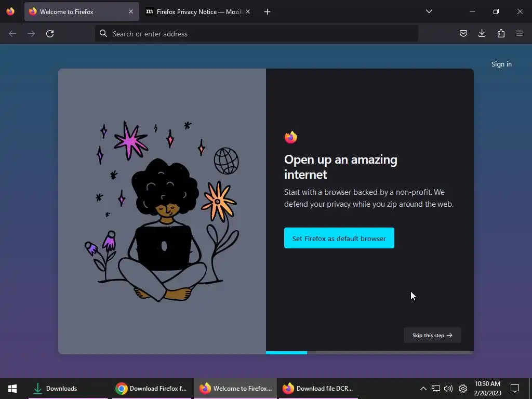
Task: Expand the list all tabs dropdown
Action: (x=429, y=11)
